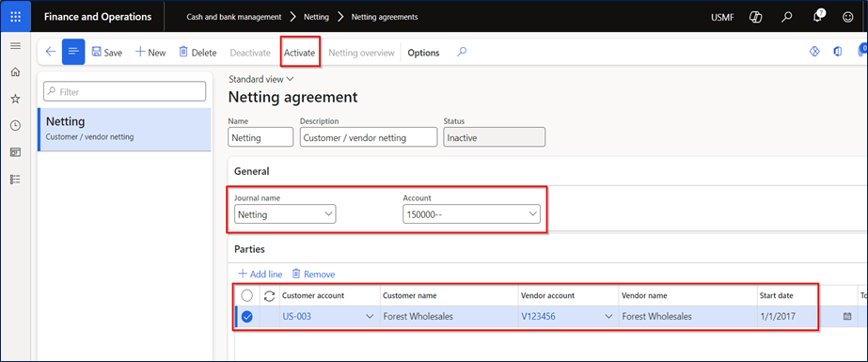Open Favorites star in sidebar

[15, 99]
